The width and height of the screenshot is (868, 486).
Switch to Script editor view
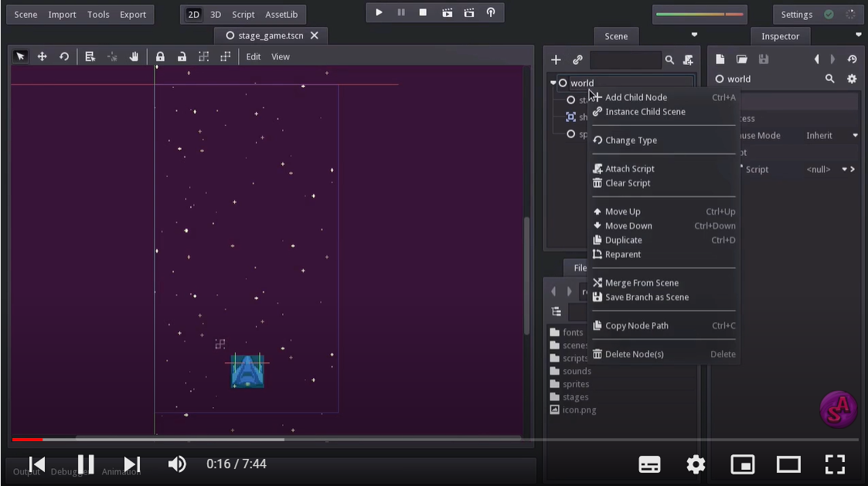coord(243,15)
